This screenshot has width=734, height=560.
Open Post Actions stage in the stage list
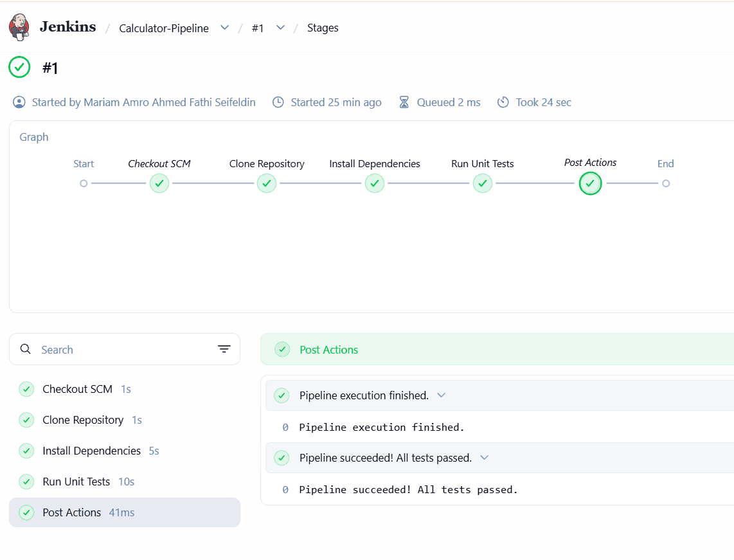click(x=125, y=512)
